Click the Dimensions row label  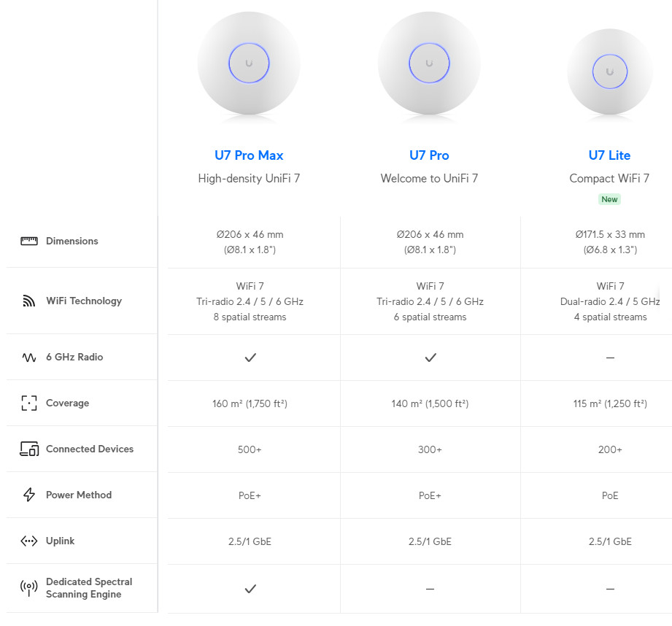coord(72,241)
